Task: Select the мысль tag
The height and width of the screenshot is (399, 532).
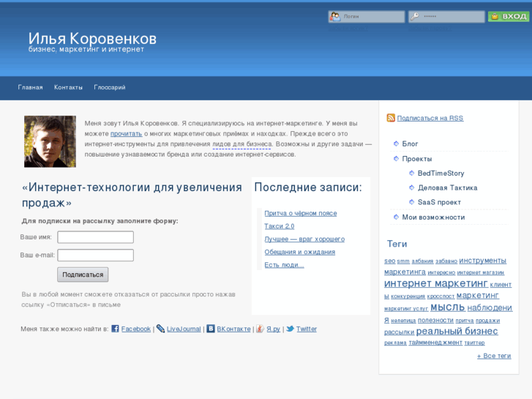Action: tap(447, 307)
